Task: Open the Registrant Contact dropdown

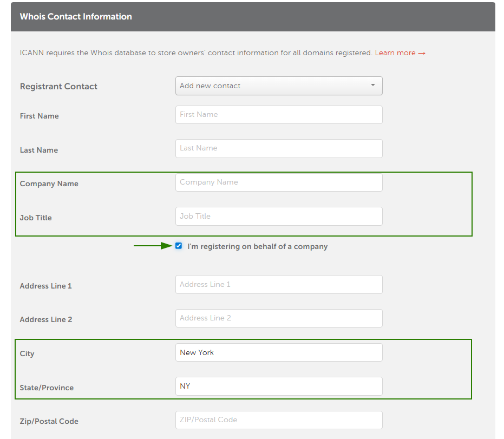Action: pos(279,86)
